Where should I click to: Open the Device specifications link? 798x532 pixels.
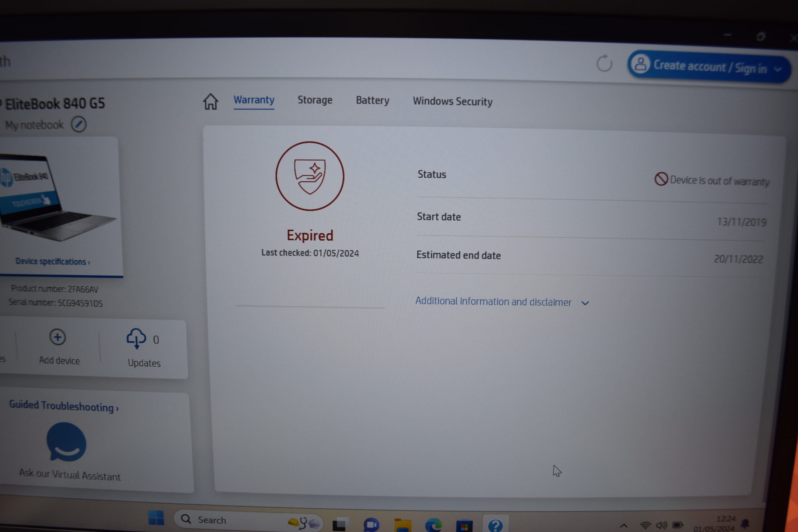click(53, 261)
